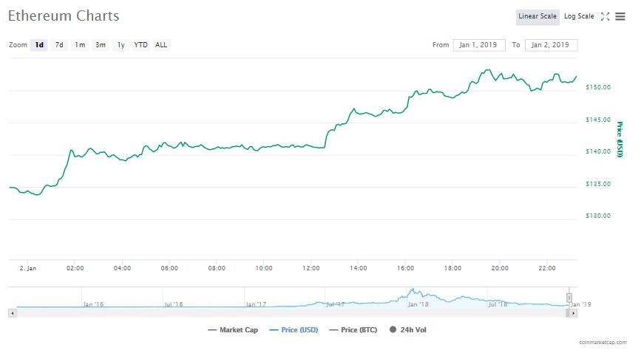Toggle the 24h Vol series
644x353 pixels.
tap(408, 329)
